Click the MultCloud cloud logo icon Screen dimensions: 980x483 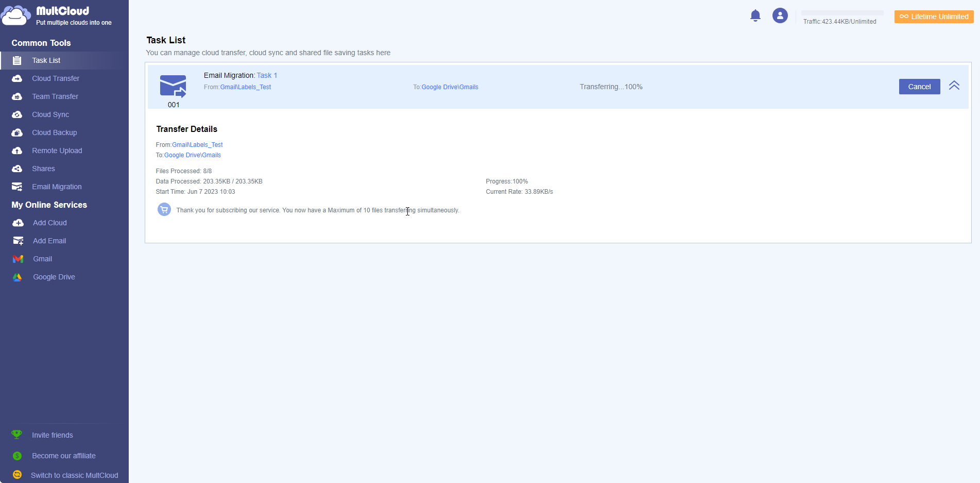tap(15, 15)
